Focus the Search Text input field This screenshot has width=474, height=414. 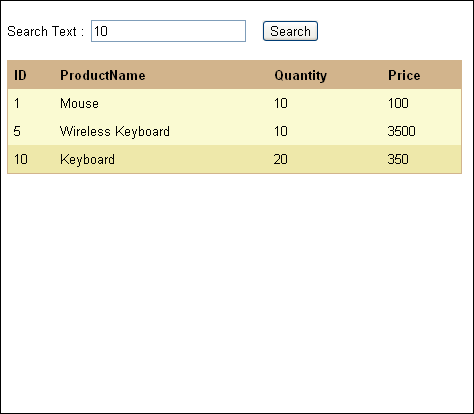(168, 31)
